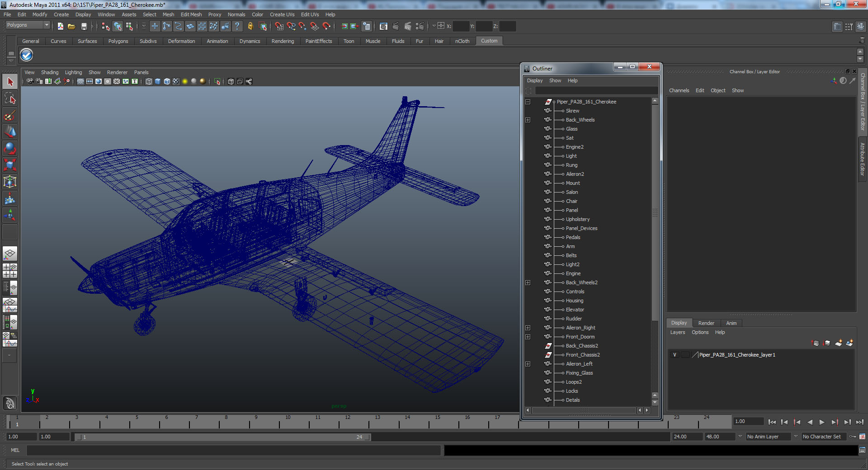868x470 pixels.
Task: Select Fixing_Glass in the Outliner
Action: pyautogui.click(x=579, y=373)
